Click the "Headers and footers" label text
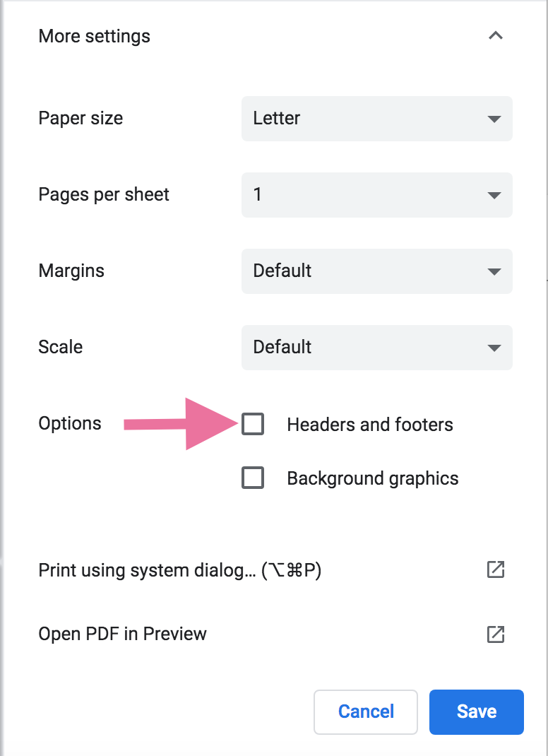The image size is (548, 756). pyautogui.click(x=370, y=425)
